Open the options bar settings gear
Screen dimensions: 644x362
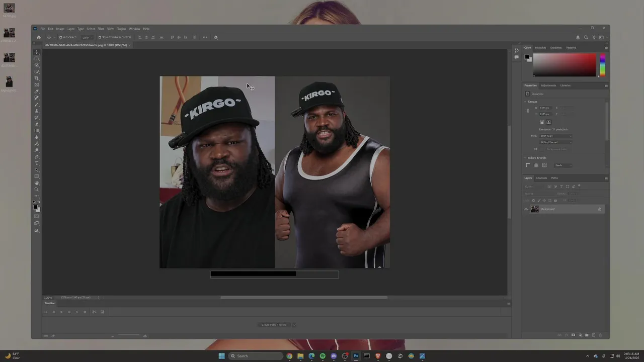click(x=216, y=37)
